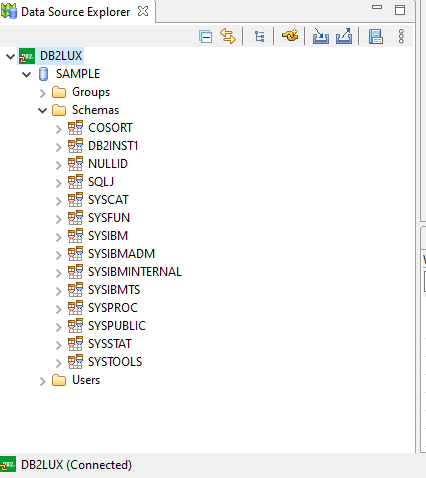Select the SYSIBMINTERNAL schema
The image size is (426, 478).
(135, 272)
